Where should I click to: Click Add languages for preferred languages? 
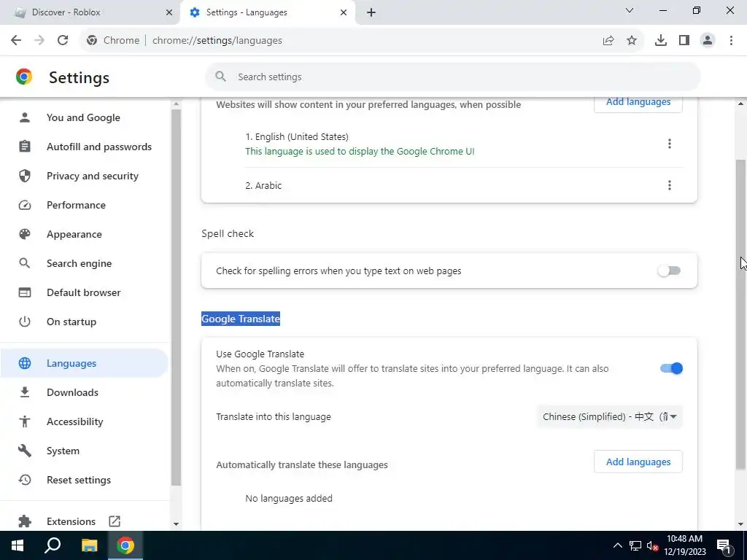638,102
